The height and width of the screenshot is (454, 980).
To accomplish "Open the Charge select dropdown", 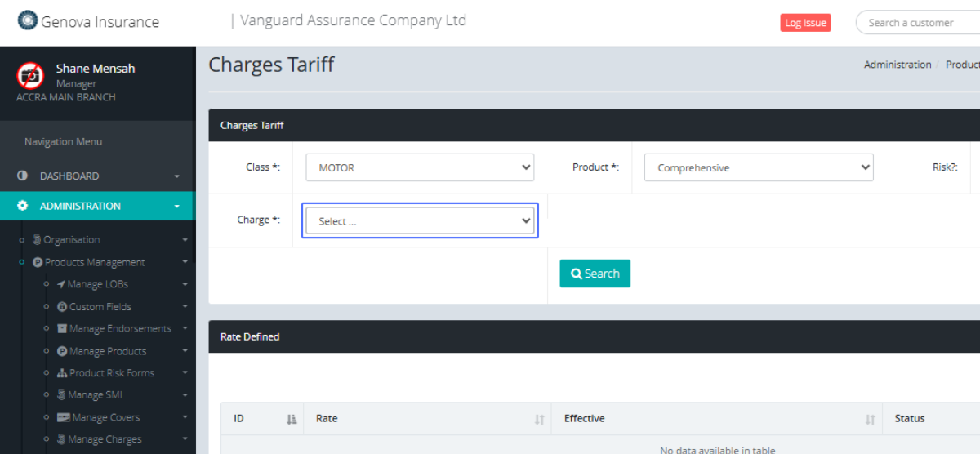I will (x=420, y=220).
